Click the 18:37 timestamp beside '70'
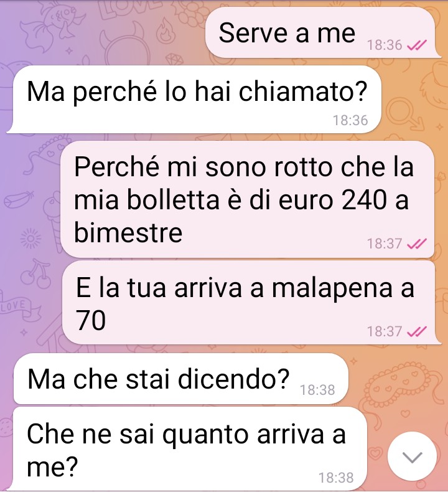This screenshot has width=448, height=492. point(385,331)
